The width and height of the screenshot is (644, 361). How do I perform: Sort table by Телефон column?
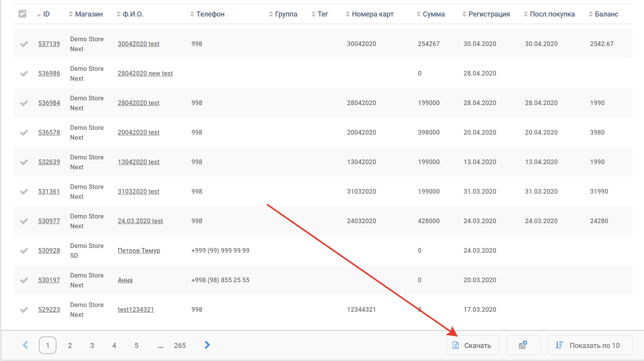click(207, 14)
